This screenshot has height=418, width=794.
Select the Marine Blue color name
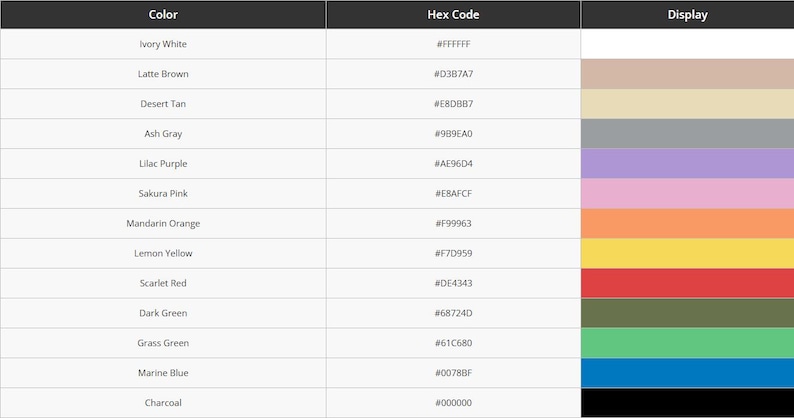[163, 373]
